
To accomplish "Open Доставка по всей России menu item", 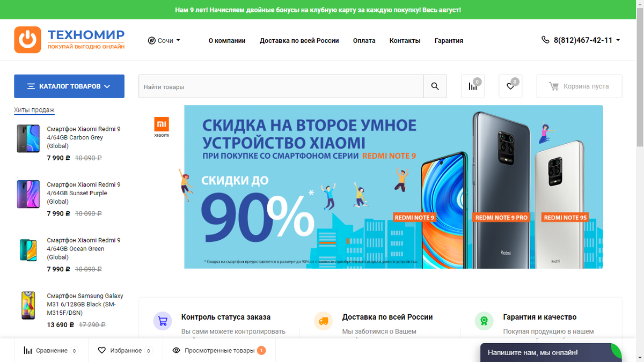I will 299,41.
